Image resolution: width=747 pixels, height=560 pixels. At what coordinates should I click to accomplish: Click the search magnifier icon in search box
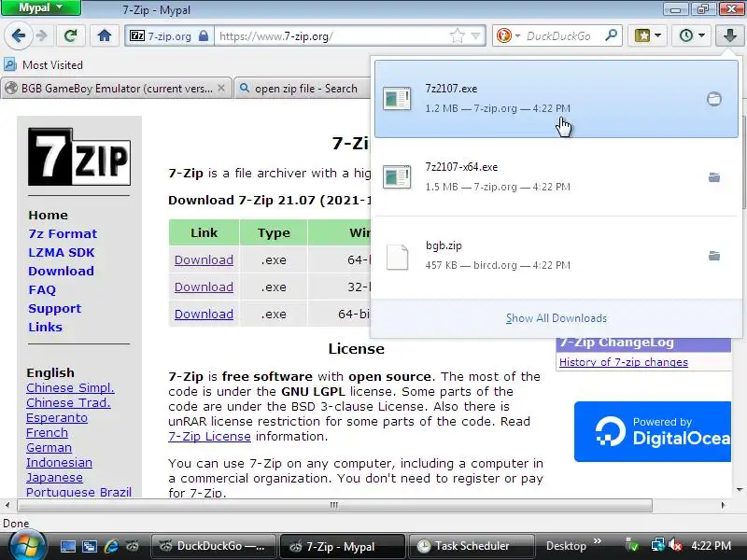click(611, 35)
